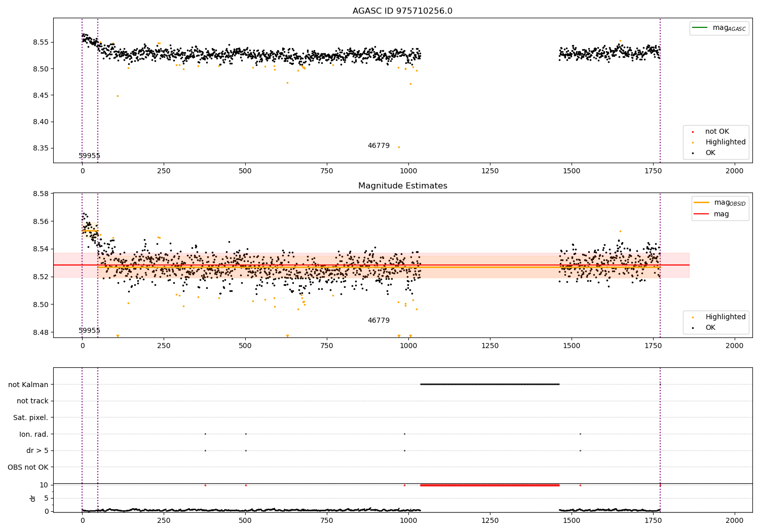This screenshot has height=532, width=760.
Task: Click the '46779' annotation in Magnitude Estimates plot
Action: tap(378, 321)
